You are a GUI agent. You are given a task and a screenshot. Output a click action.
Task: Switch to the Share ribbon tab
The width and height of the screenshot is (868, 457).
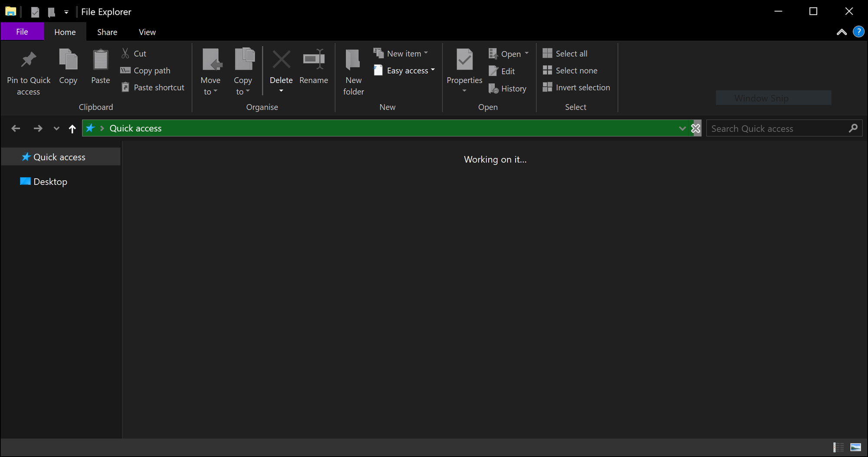[107, 32]
